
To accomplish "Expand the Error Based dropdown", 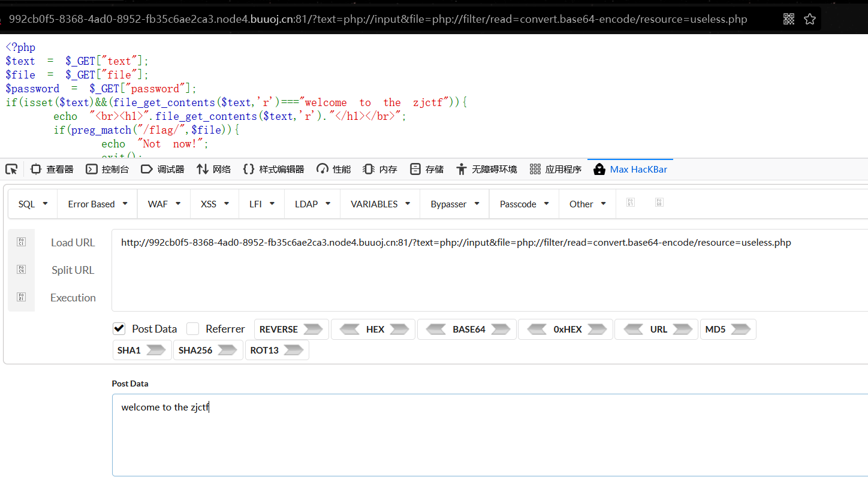I will coord(98,204).
